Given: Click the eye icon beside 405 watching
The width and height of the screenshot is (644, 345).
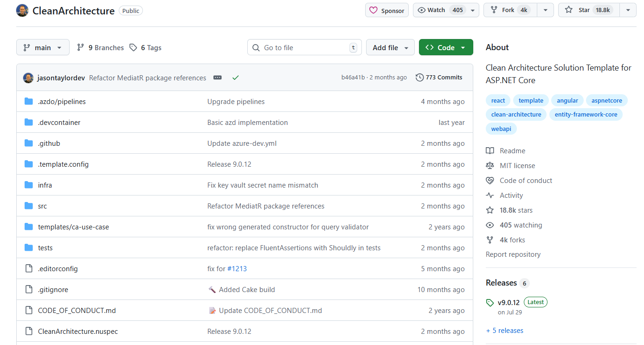Looking at the screenshot, I should pyautogui.click(x=490, y=225).
